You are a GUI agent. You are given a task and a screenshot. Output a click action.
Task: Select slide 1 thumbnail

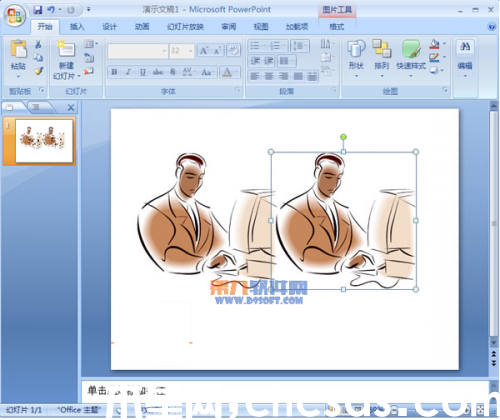click(44, 141)
